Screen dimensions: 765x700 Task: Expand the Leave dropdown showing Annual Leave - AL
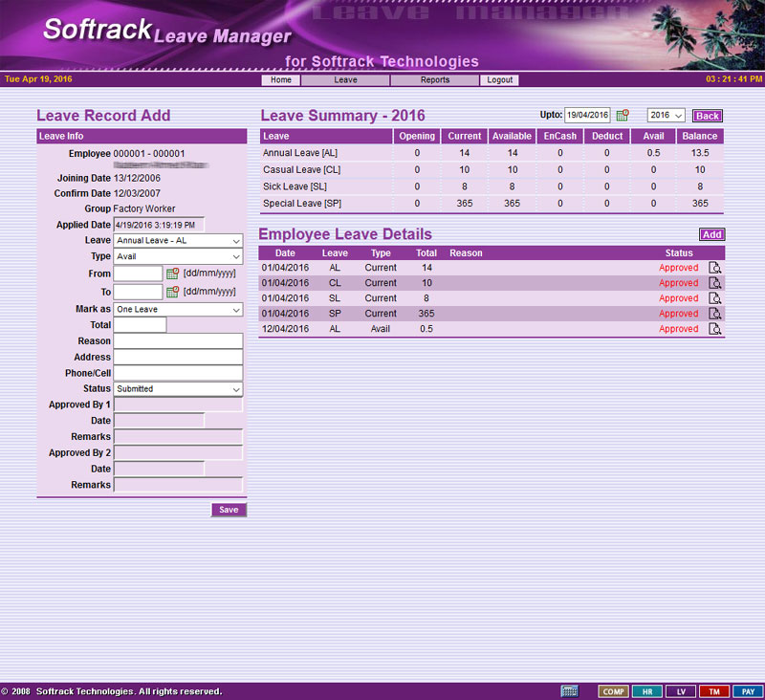(x=178, y=241)
